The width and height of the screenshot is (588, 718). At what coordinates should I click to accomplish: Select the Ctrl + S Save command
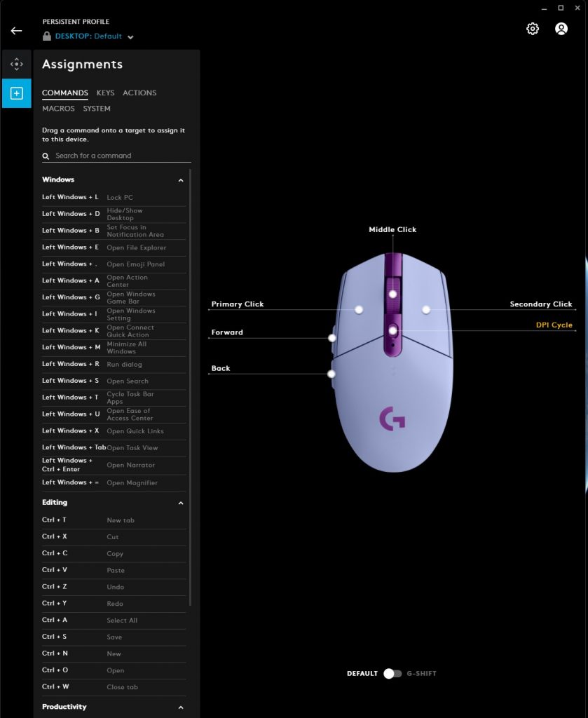tap(114, 637)
